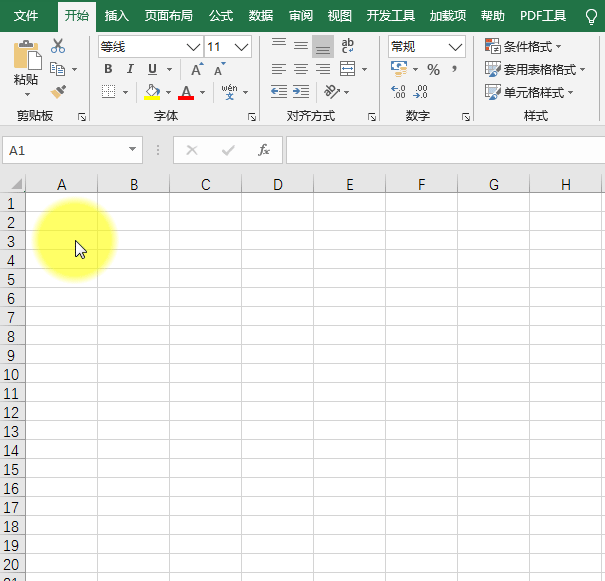Expand font color dropdown arrow
605x581 pixels.
click(203, 92)
